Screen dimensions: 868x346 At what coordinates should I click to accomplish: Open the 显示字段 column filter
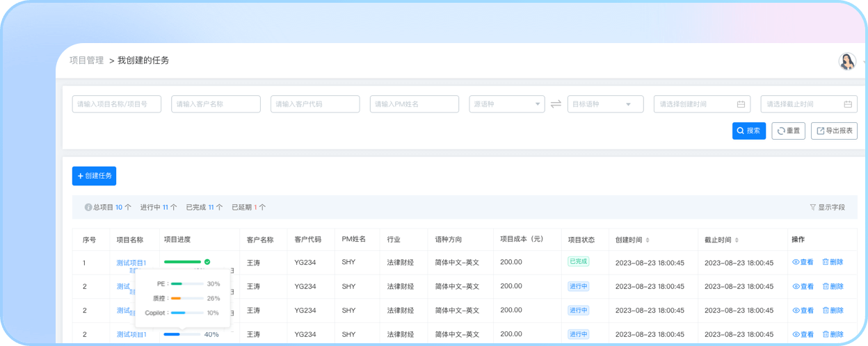click(827, 207)
